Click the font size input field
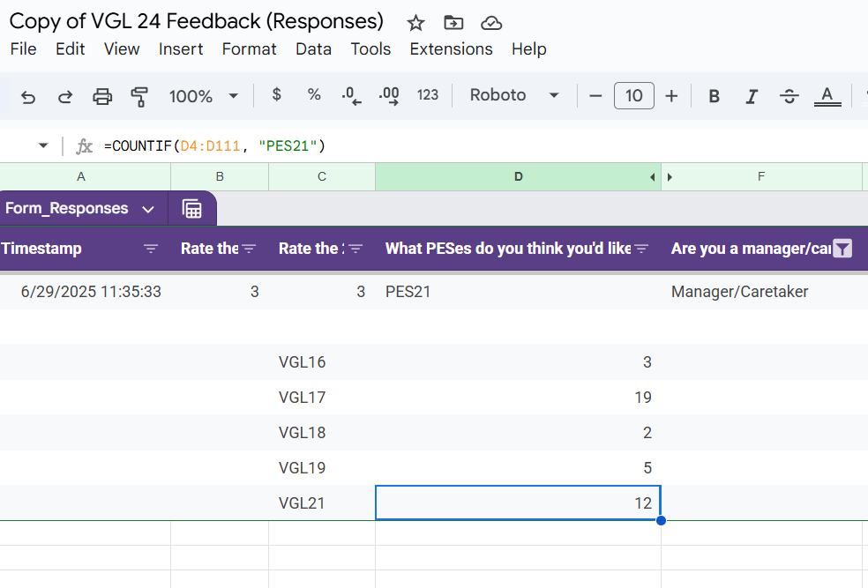Viewport: 868px width, 588px height. [x=634, y=96]
